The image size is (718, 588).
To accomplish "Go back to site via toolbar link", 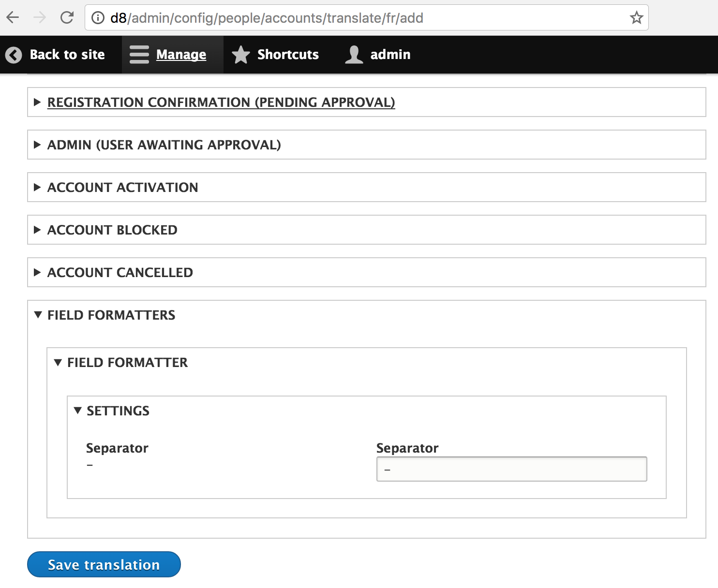I will pyautogui.click(x=67, y=55).
